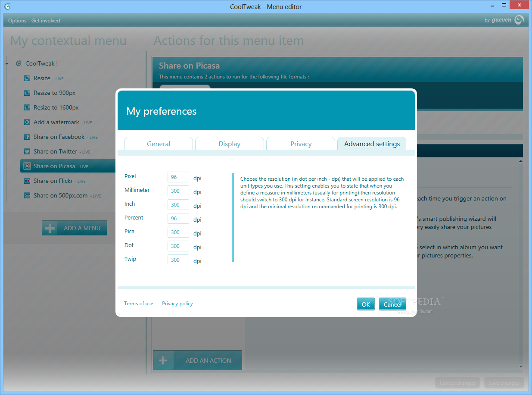This screenshot has height=395, width=532.
Task: Click the gueven logo icon
Action: [x=519, y=20]
